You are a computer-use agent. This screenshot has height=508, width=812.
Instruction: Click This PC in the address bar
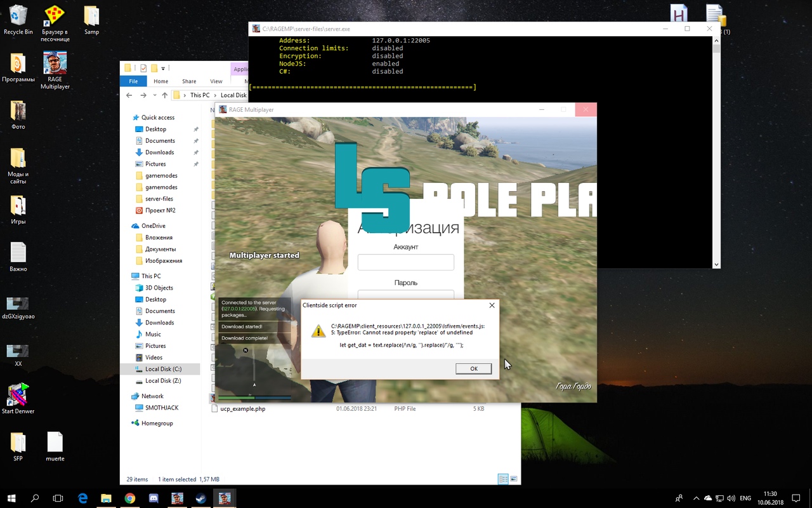click(200, 95)
